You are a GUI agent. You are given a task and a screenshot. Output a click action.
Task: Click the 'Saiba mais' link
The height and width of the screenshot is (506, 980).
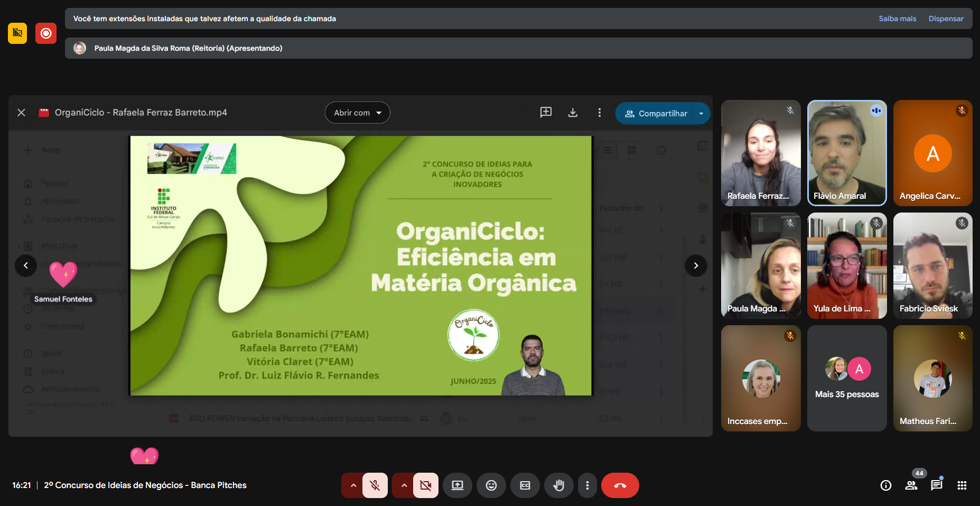tap(897, 19)
